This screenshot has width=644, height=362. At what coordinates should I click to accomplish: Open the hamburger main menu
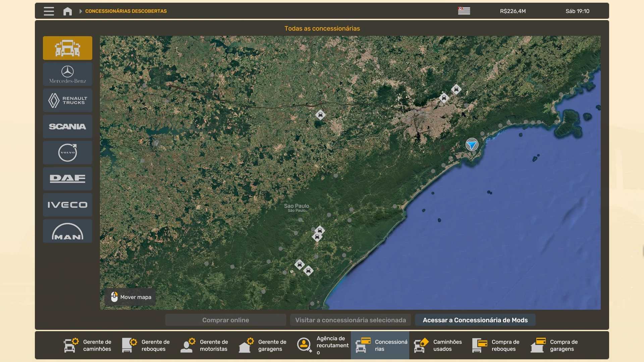(49, 11)
